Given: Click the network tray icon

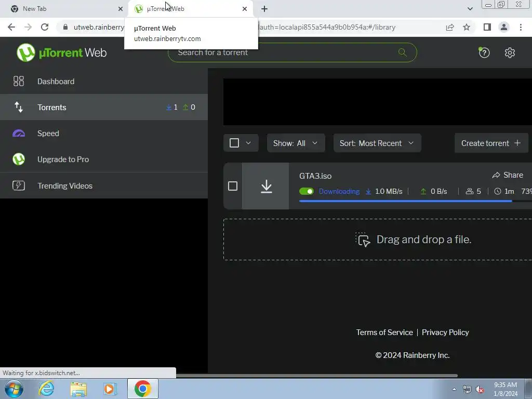Looking at the screenshot, I should coord(467,389).
